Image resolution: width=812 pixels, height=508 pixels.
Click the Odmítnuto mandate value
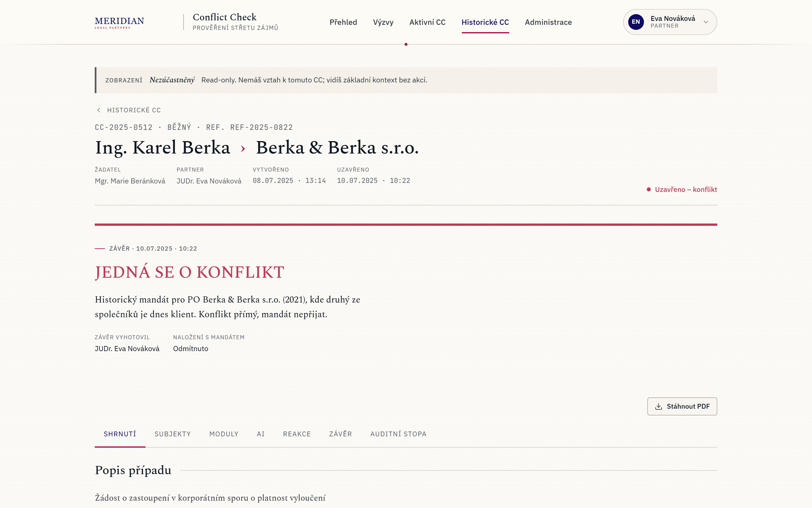(x=190, y=349)
